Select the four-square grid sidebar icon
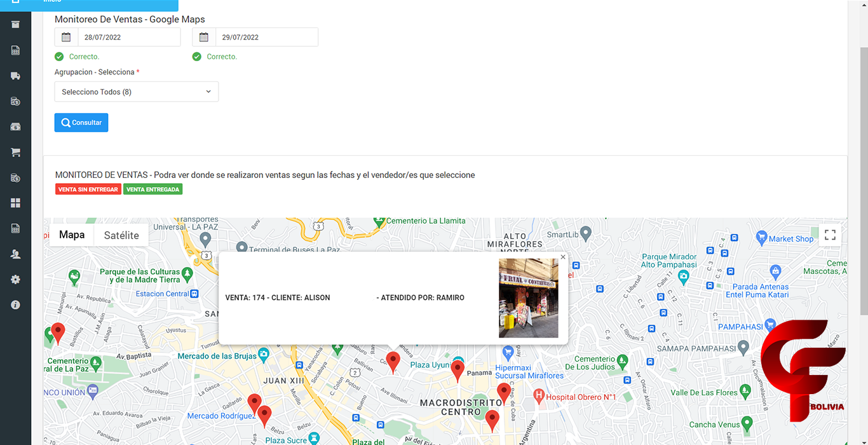The height and width of the screenshot is (445, 868). (15, 203)
